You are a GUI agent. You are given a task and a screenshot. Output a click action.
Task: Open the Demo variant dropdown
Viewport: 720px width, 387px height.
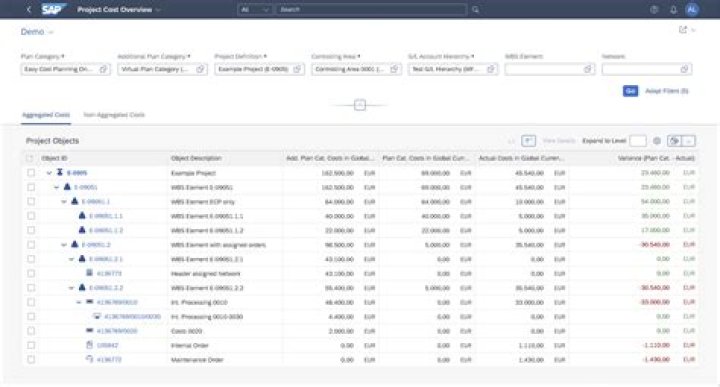[51, 32]
